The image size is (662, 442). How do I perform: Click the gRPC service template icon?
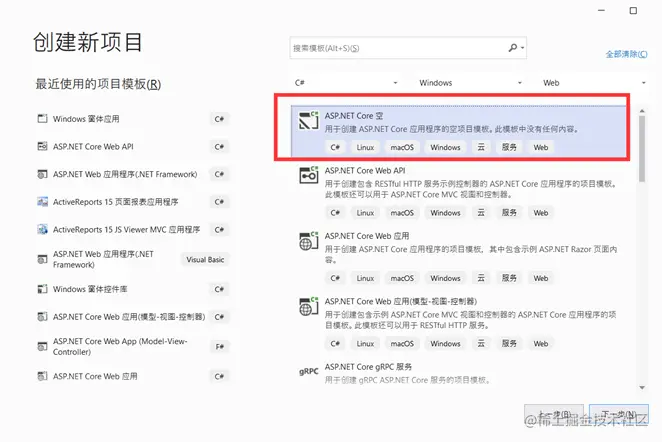[309, 371]
